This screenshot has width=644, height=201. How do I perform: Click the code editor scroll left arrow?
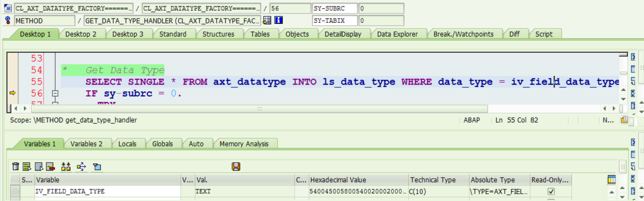point(15,109)
